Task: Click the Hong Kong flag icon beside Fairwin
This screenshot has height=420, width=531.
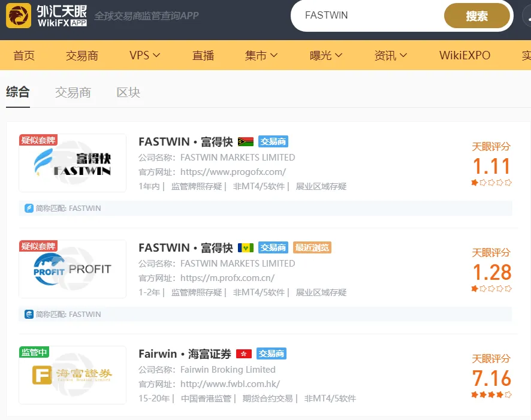Action: pyautogui.click(x=244, y=353)
